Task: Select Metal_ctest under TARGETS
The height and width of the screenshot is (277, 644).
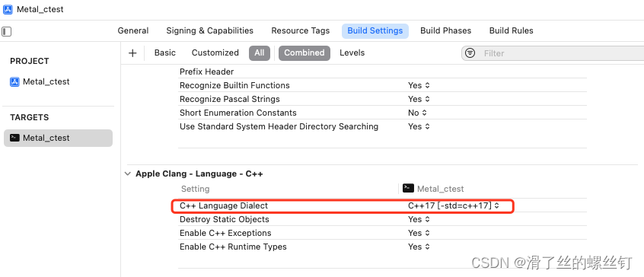Action: (58, 138)
